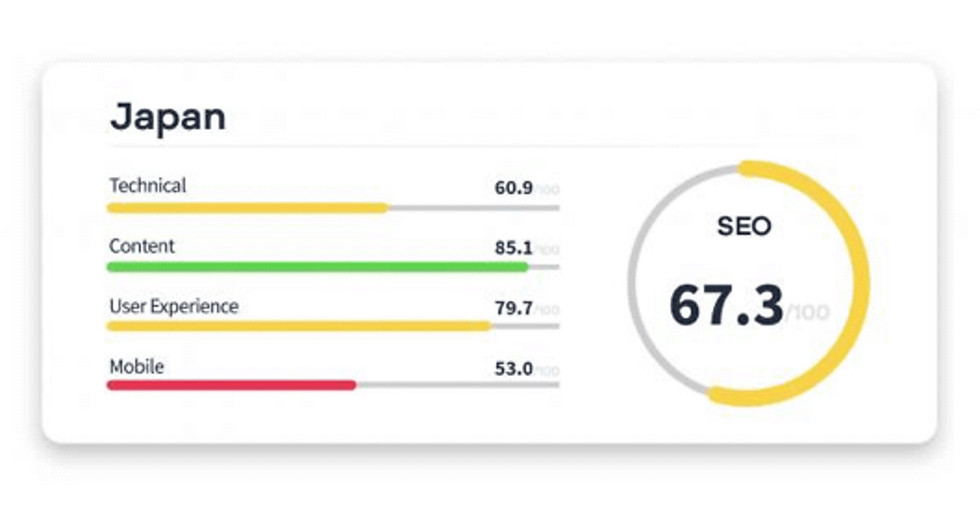Select the Technical metric label
Viewport: 980px width, 514px height.
pyautogui.click(x=148, y=186)
